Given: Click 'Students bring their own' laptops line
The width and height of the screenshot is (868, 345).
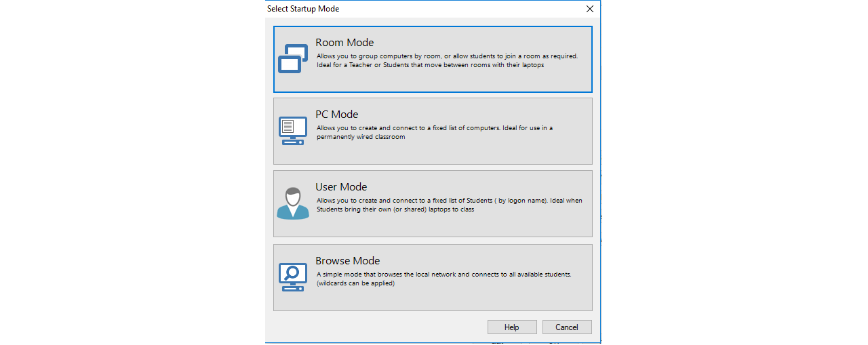Looking at the screenshot, I should pyautogui.click(x=395, y=209).
